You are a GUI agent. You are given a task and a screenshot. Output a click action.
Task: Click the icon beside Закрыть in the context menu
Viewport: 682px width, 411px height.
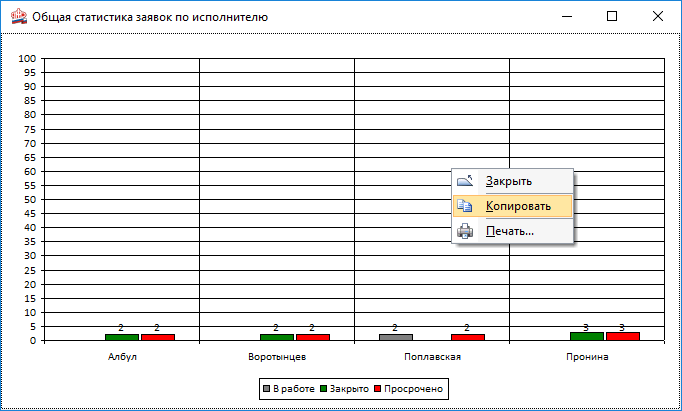[465, 181]
